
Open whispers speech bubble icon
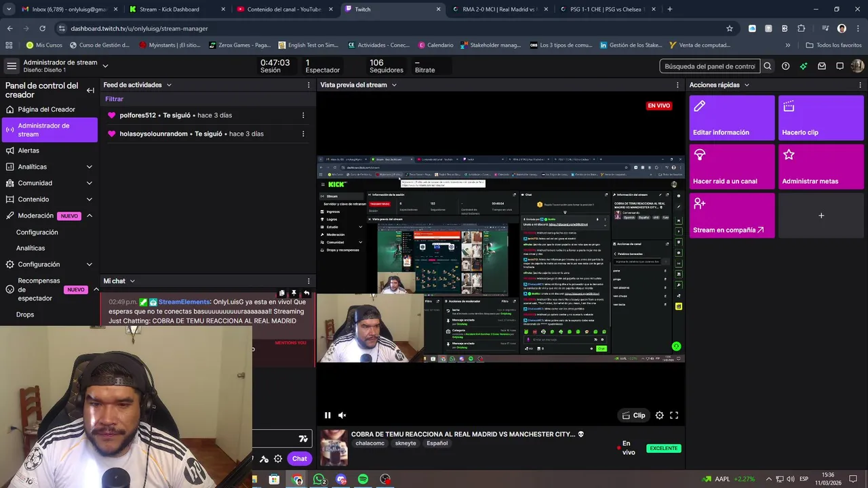[x=840, y=66]
